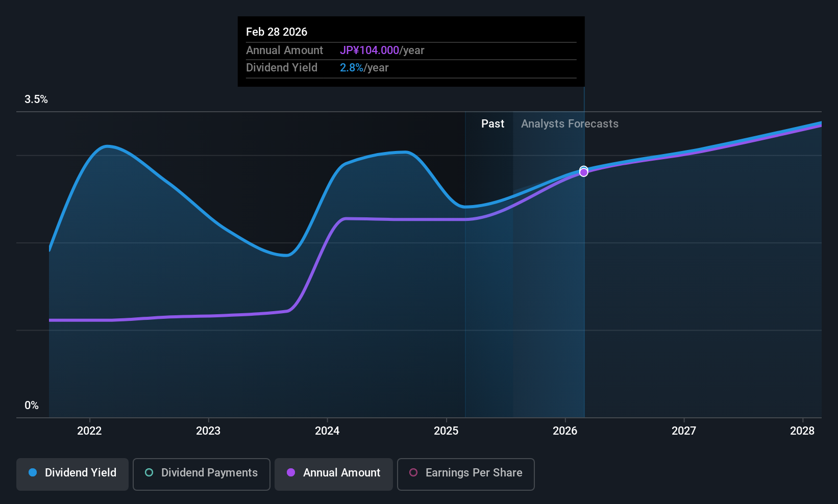838x504 pixels.
Task: Toggle the Earnings Per Share series
Action: (466, 474)
